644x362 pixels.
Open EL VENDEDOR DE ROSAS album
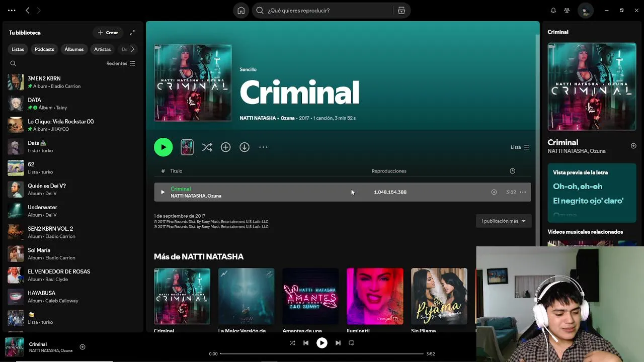(x=73, y=275)
